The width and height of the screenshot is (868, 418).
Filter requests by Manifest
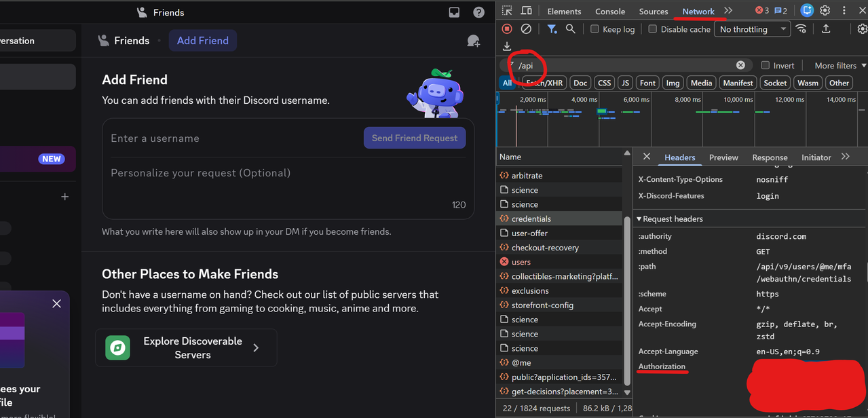coord(738,83)
